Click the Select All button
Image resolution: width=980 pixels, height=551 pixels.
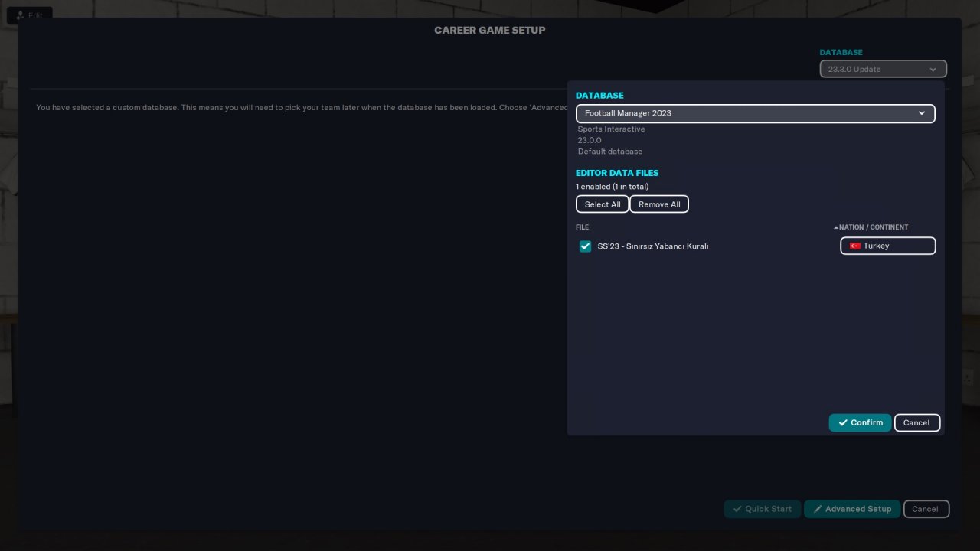[x=603, y=204]
